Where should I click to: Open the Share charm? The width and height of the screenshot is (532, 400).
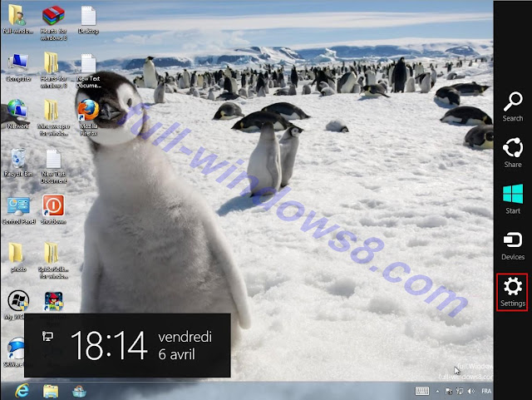pyautogui.click(x=513, y=152)
